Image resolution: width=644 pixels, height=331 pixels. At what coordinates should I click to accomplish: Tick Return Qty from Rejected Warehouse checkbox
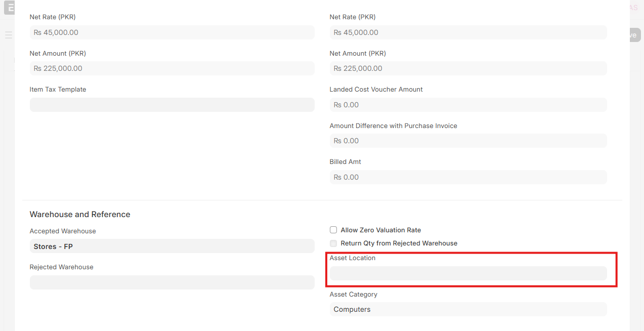pos(333,243)
